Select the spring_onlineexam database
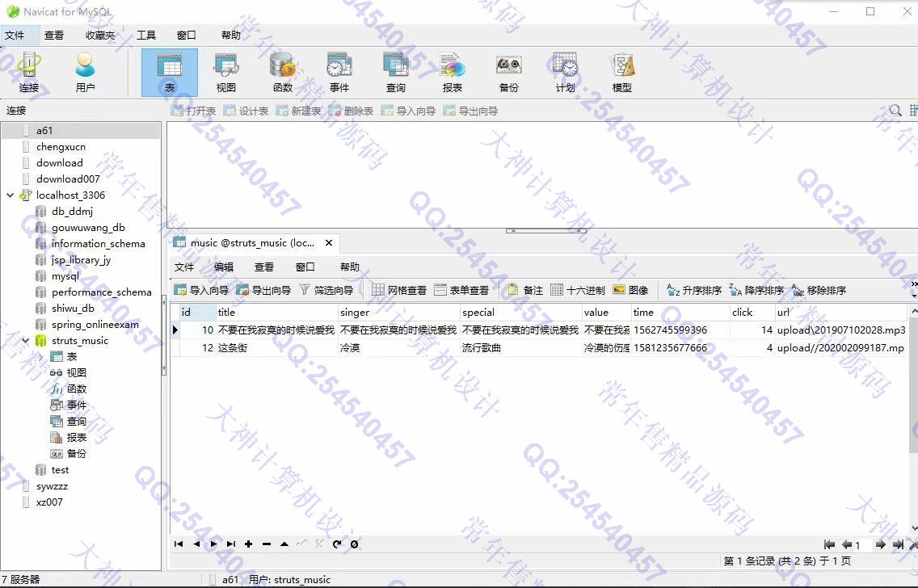The width and height of the screenshot is (918, 588). 95,324
